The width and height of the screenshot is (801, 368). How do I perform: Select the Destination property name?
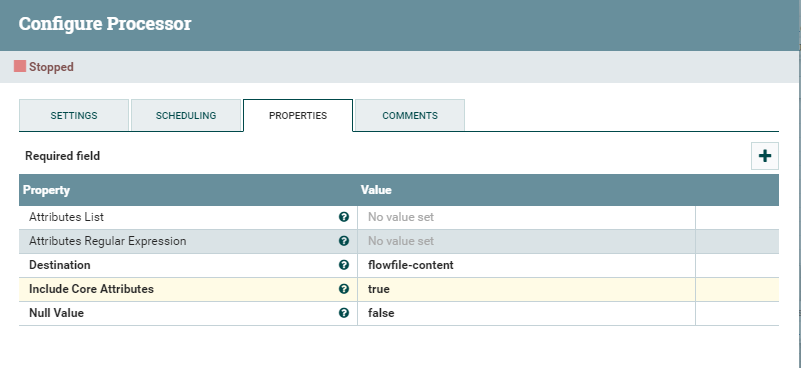click(x=59, y=265)
